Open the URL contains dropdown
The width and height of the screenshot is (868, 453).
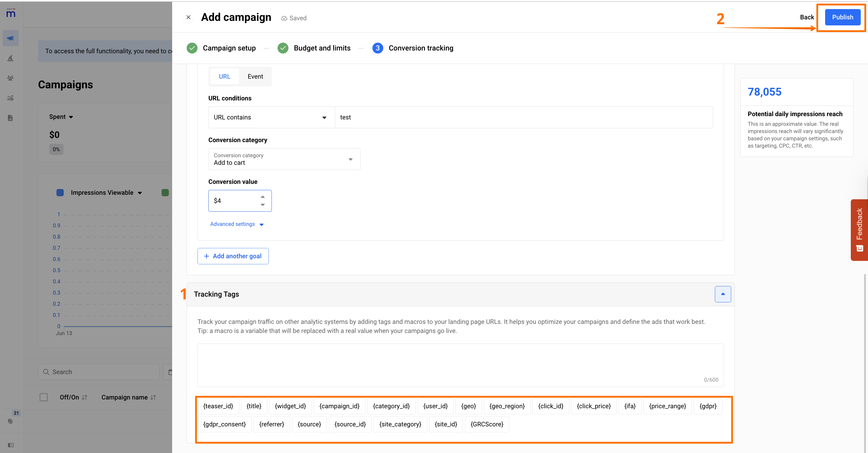coord(271,117)
